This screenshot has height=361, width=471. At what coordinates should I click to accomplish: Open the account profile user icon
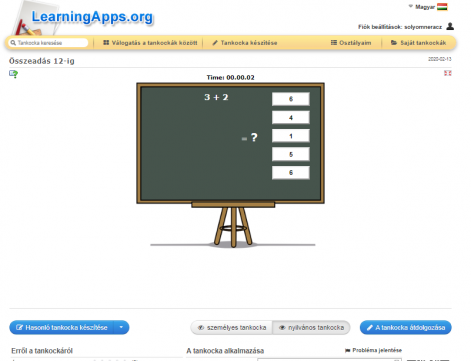(450, 26)
